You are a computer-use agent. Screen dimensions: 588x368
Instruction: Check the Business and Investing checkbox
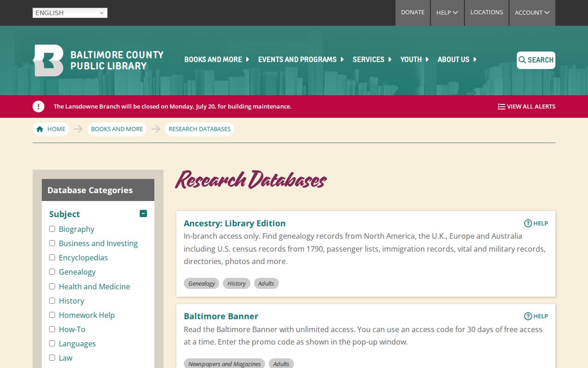point(52,243)
